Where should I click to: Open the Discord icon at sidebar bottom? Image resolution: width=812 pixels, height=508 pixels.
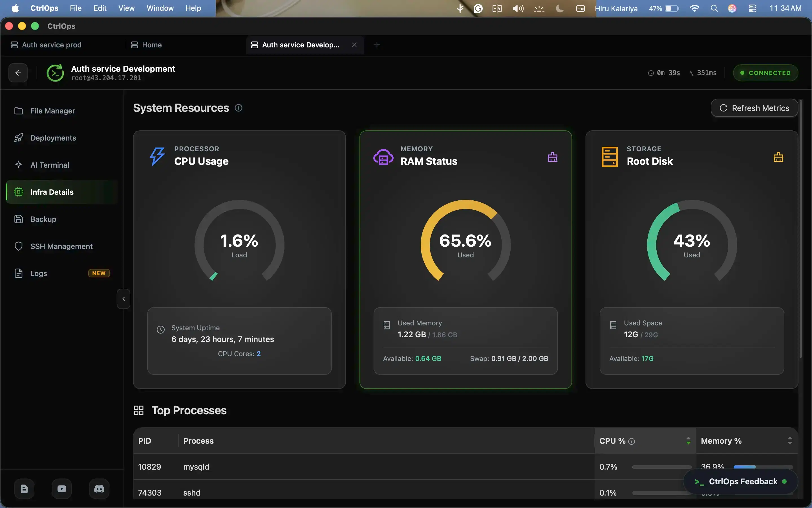pyautogui.click(x=99, y=489)
